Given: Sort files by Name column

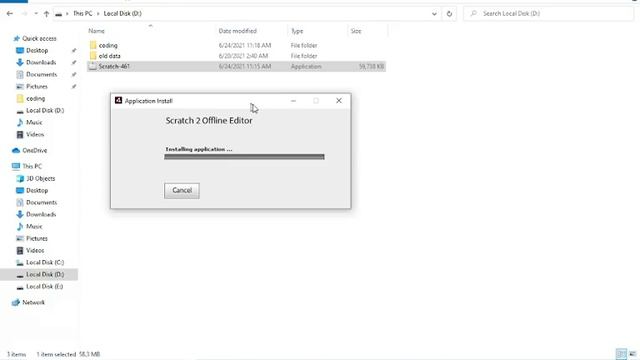Looking at the screenshot, I should coord(96,31).
